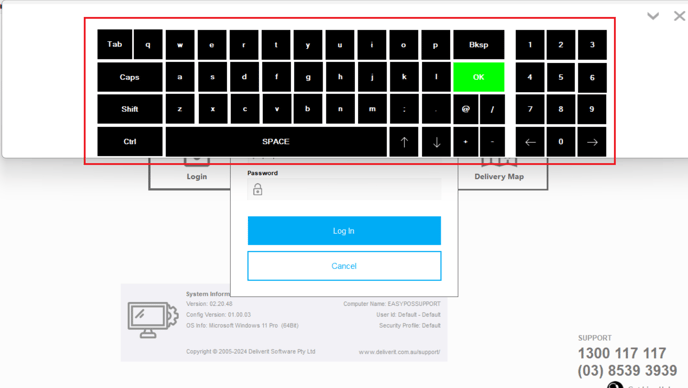
Task: Tap the x key
Action: point(213,109)
